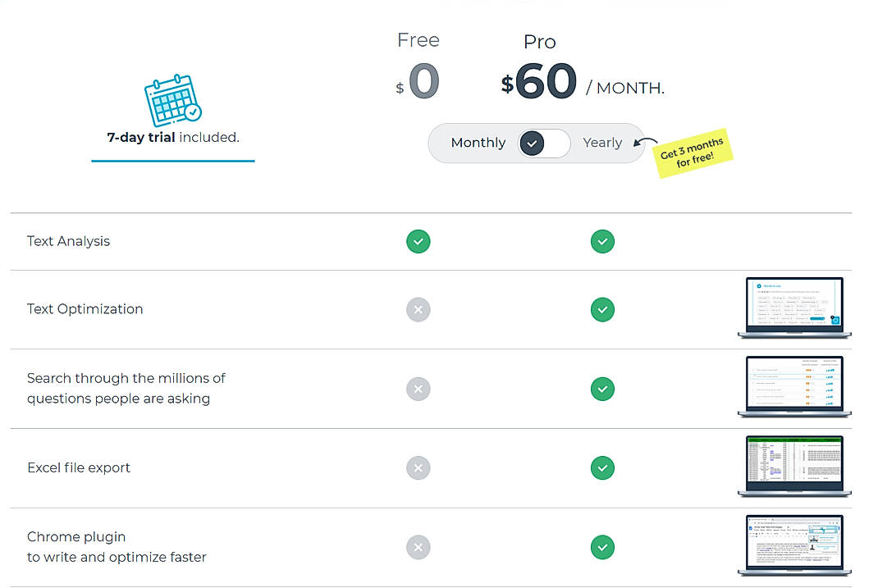878x588 pixels.
Task: Click the gray cross for Excel file export Free
Action: [418, 467]
